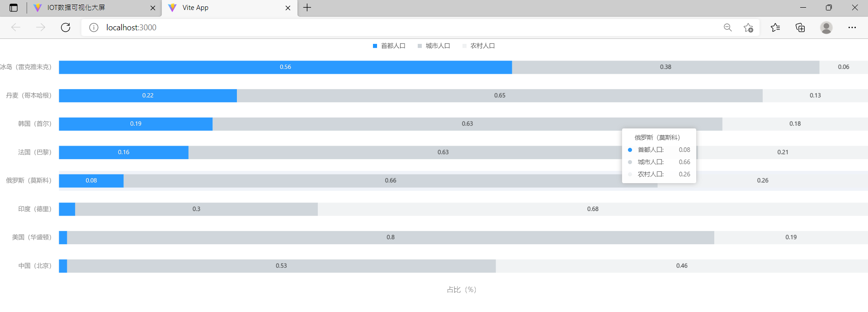Click the browser refresh icon
Image resolution: width=868 pixels, height=312 pixels.
point(66,28)
